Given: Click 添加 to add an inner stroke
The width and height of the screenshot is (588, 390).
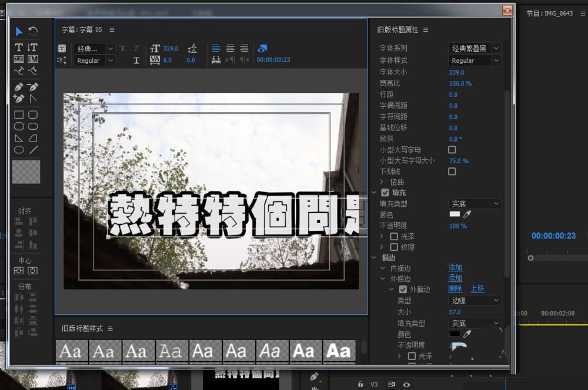Looking at the screenshot, I should 455,267.
